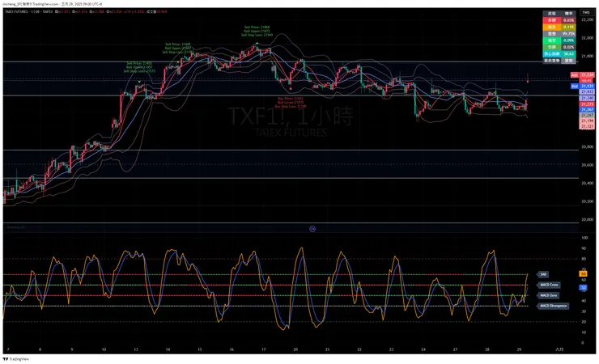The image size is (599, 364).
Task: Select the MACD Zero indicator label
Action: click(549, 295)
